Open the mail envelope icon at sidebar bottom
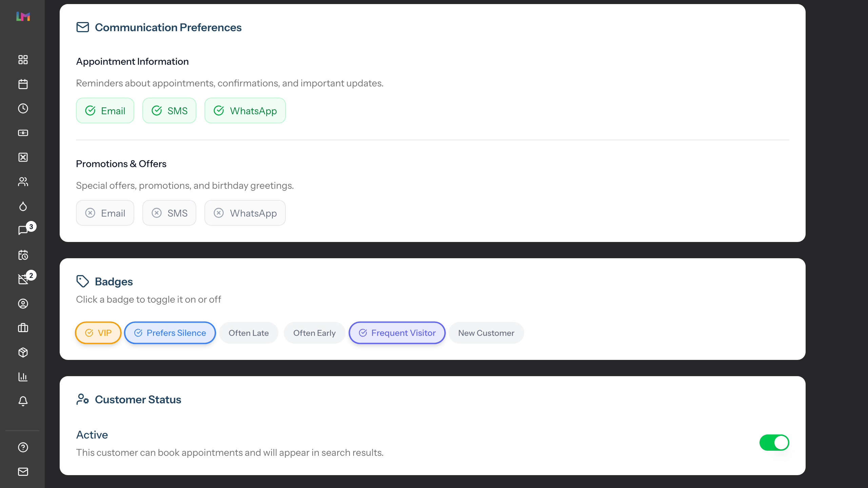Screen dimensions: 868x488 pyautogui.click(x=23, y=472)
